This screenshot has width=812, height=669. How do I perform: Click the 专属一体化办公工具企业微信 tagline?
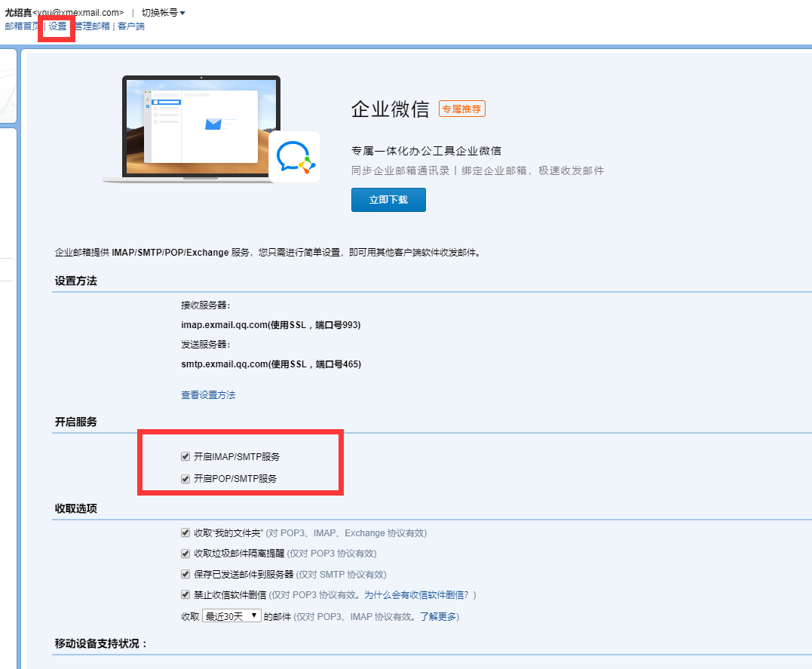tap(426, 151)
